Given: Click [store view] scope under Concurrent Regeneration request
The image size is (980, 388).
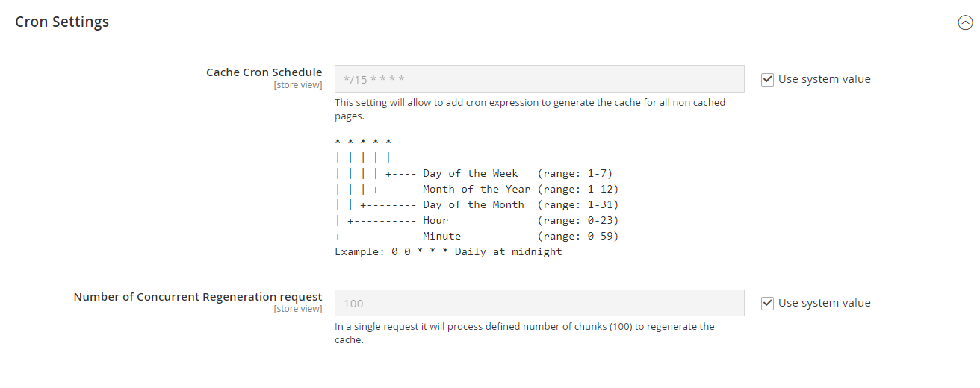Looking at the screenshot, I should (x=298, y=309).
